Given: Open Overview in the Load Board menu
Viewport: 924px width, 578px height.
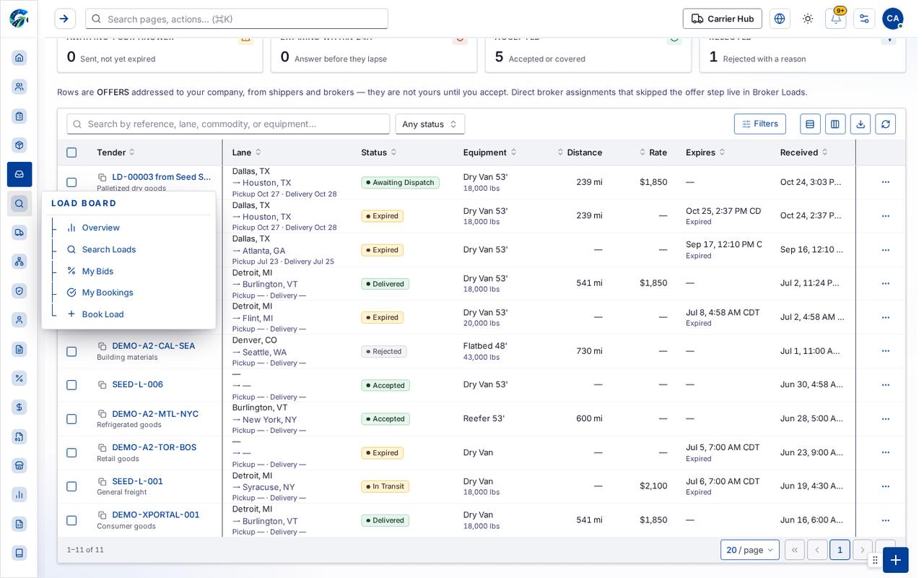Looking at the screenshot, I should pos(101,228).
